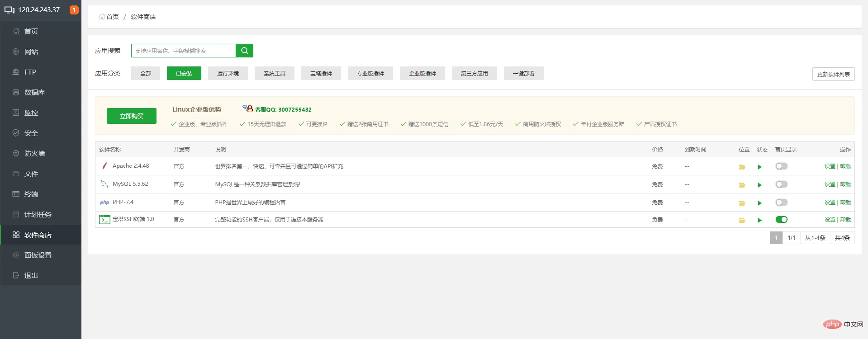Click MySQL 5.5.62 software name
The width and height of the screenshot is (868, 339).
pos(130,184)
